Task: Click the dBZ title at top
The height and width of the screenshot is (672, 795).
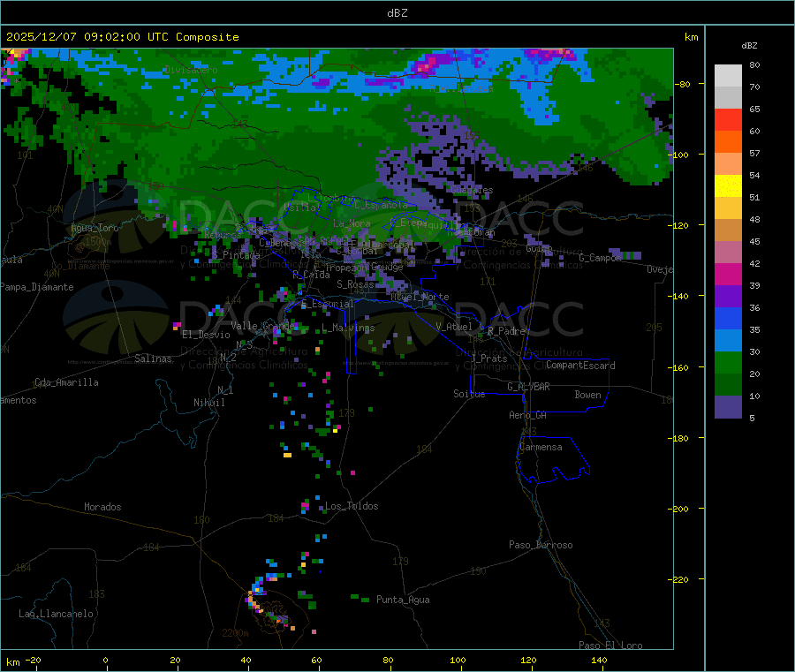Action: pyautogui.click(x=397, y=13)
